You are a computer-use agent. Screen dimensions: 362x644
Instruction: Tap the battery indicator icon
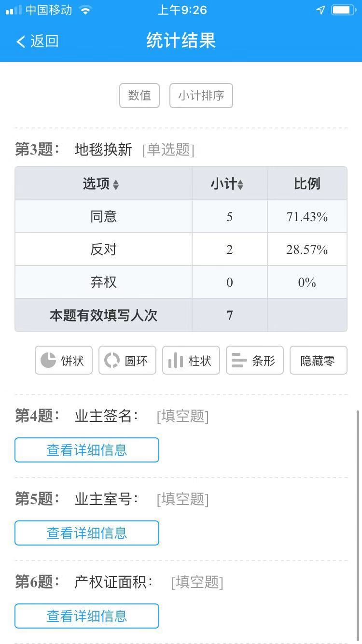pyautogui.click(x=344, y=10)
